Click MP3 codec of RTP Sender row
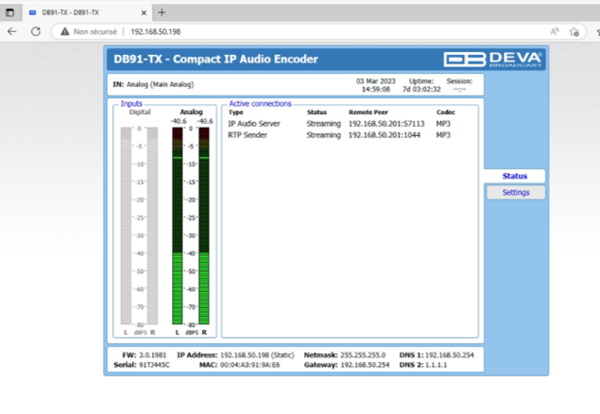The image size is (600, 414). pos(443,135)
